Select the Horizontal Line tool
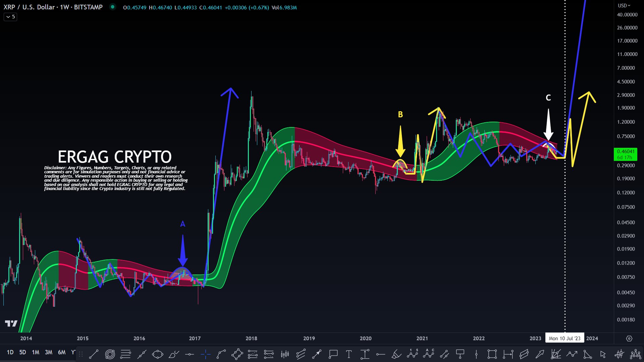This screenshot has width=644, height=362. (x=190, y=354)
